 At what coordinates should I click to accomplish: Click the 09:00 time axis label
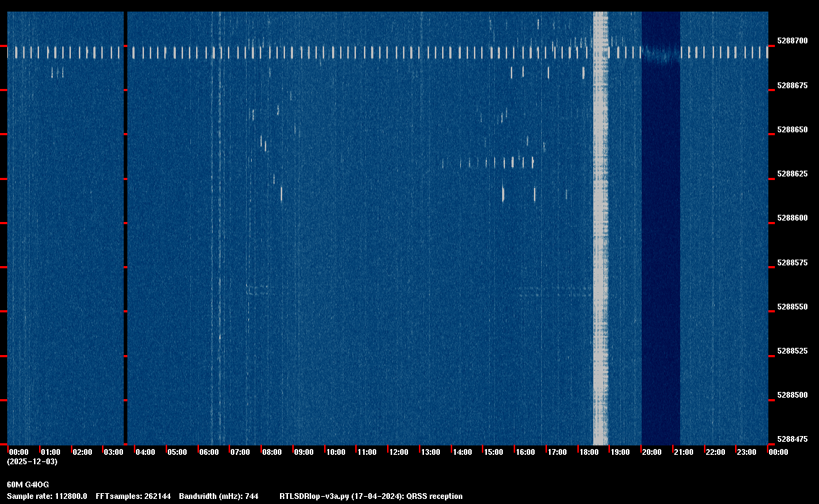tap(303, 452)
